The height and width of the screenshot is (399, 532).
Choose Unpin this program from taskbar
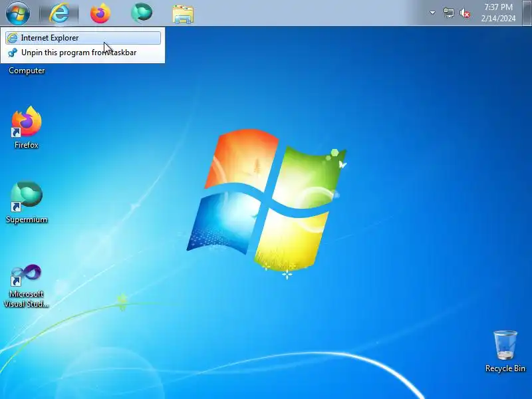pos(83,53)
